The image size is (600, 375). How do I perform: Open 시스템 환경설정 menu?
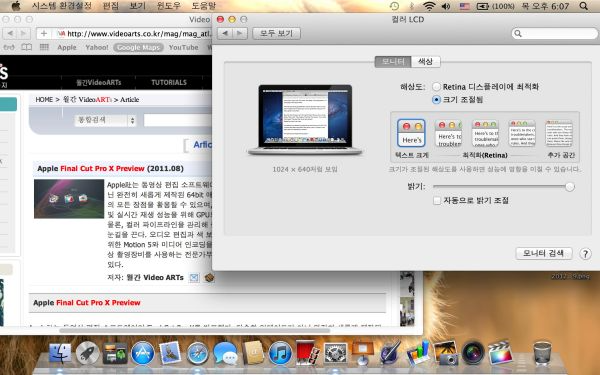click(x=62, y=6)
